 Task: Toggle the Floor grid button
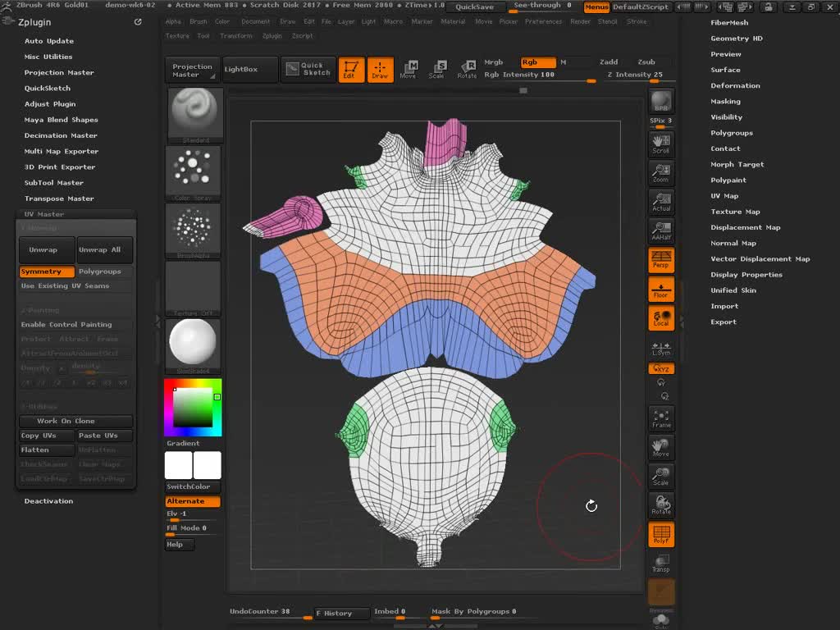(661, 289)
